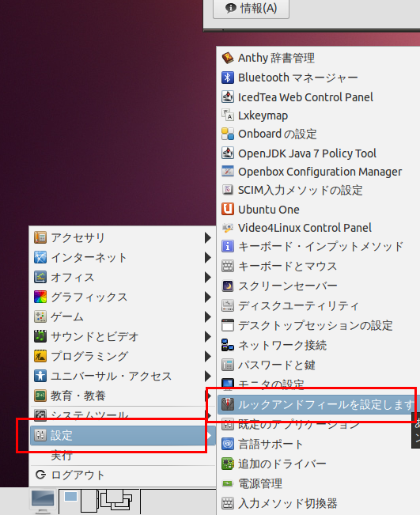Click the ディスクユーティリティ icon
The image size is (420, 515).
coord(228,306)
